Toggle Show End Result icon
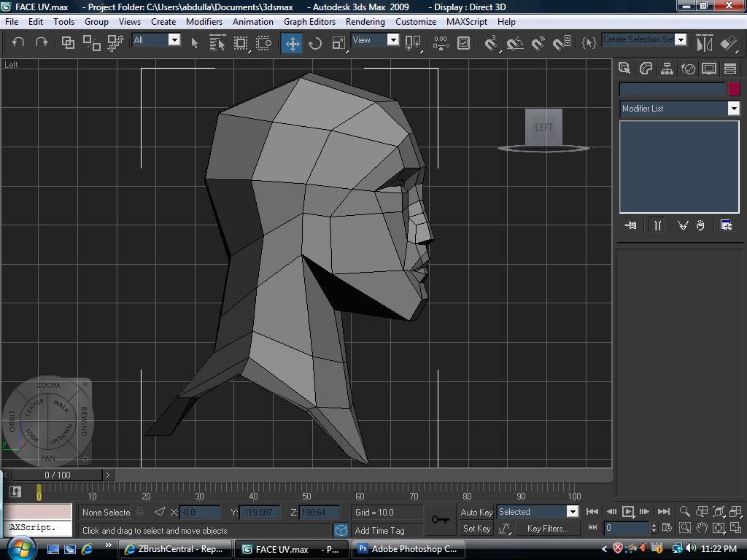Image resolution: width=747 pixels, height=560 pixels. (x=657, y=225)
